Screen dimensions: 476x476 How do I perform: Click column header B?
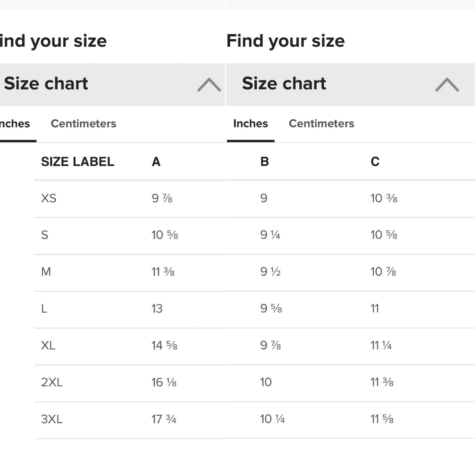pyautogui.click(x=264, y=162)
